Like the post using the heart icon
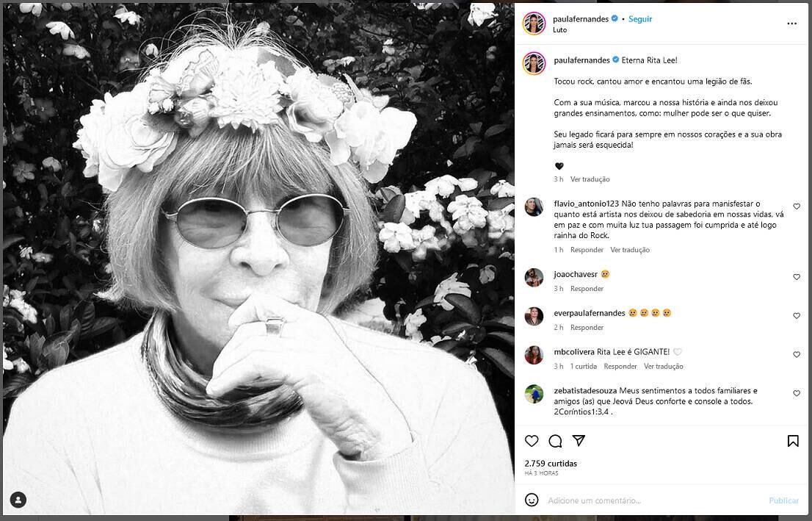 tap(531, 440)
